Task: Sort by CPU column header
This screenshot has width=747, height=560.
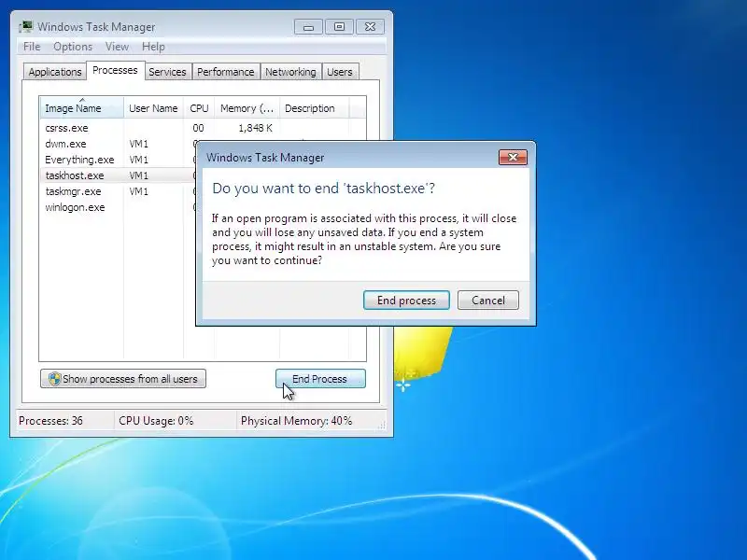Action: (199, 108)
